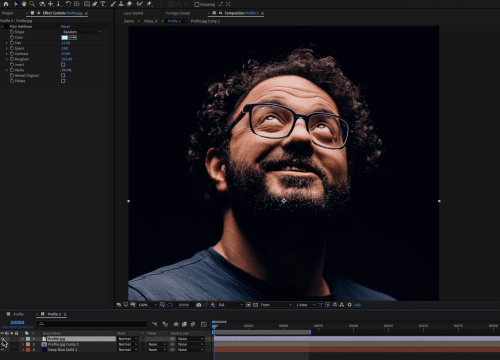Screen dimensions: 500x360
Task: Click the viewer settings gear icon
Action: pyautogui.click(x=349, y=305)
